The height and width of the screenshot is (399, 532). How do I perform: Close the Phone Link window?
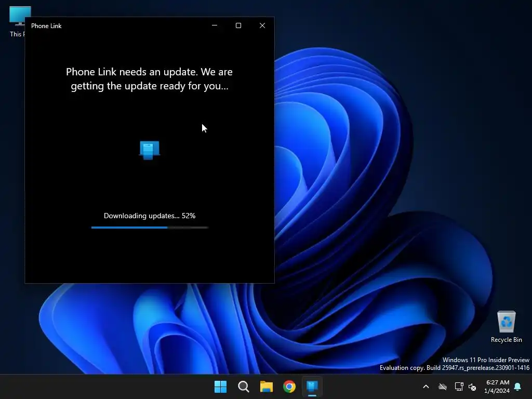tap(262, 25)
